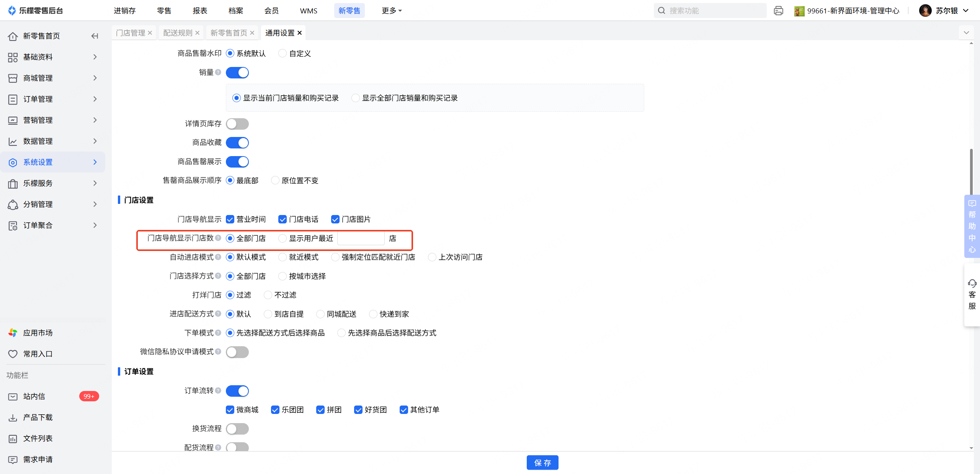Open 应用市场 from sidebar
980x474 pixels.
click(38, 333)
